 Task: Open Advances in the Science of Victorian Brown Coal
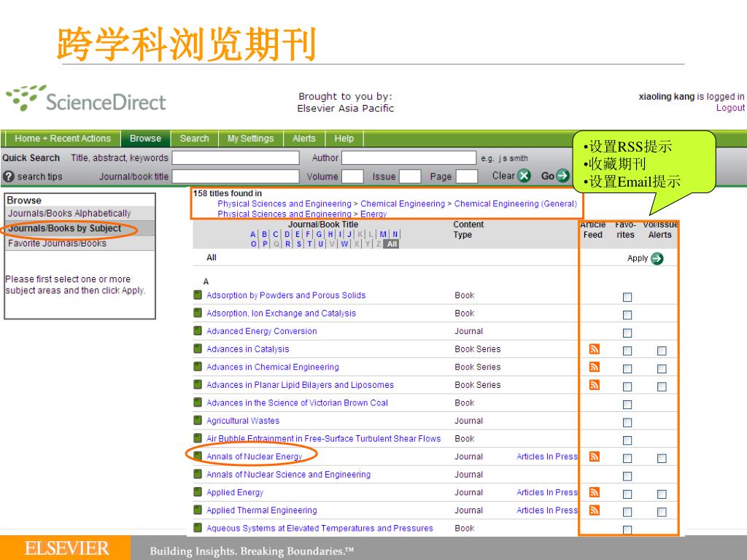pyautogui.click(x=298, y=402)
